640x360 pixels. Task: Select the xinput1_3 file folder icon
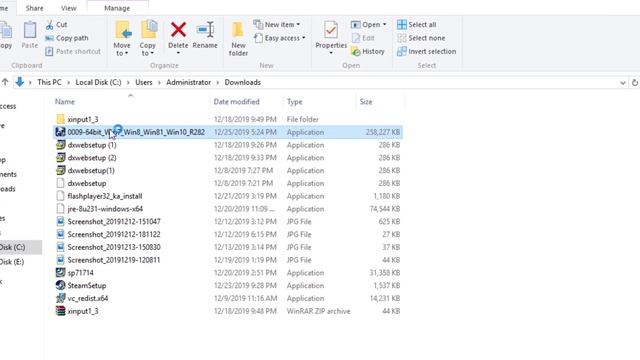pos(60,119)
